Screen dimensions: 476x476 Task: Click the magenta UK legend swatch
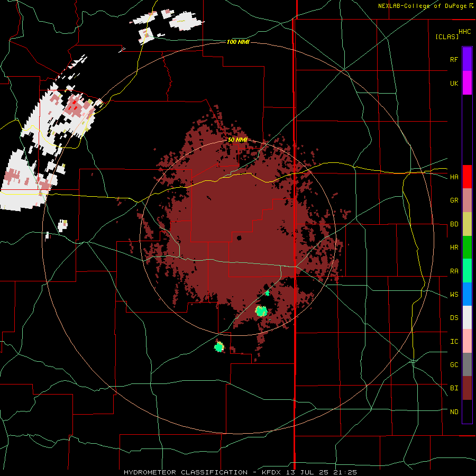467,83
